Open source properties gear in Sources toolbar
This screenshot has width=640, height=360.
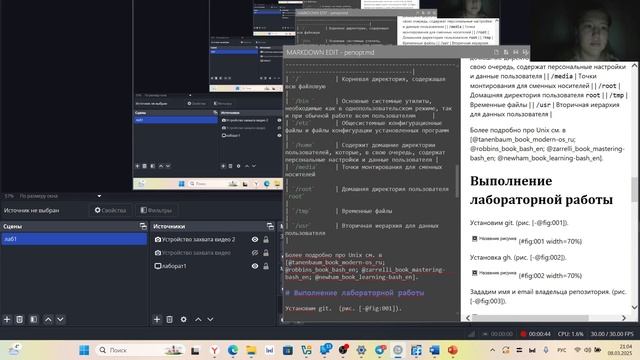click(184, 319)
